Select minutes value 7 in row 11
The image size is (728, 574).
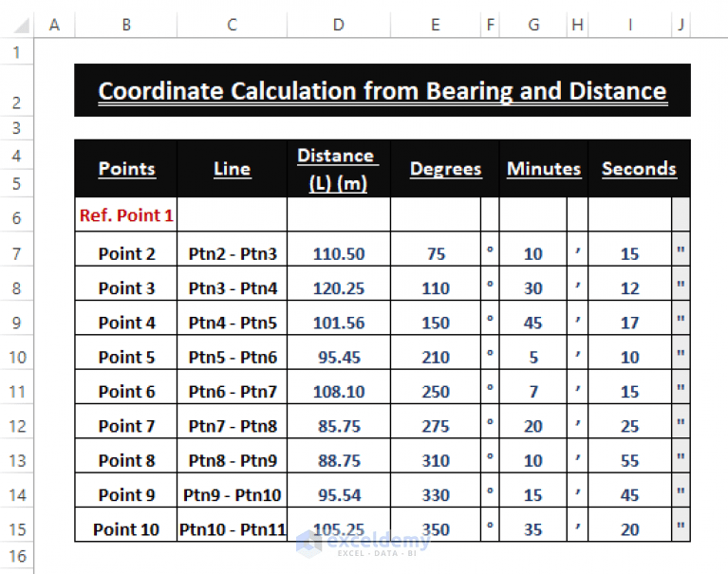(x=533, y=387)
